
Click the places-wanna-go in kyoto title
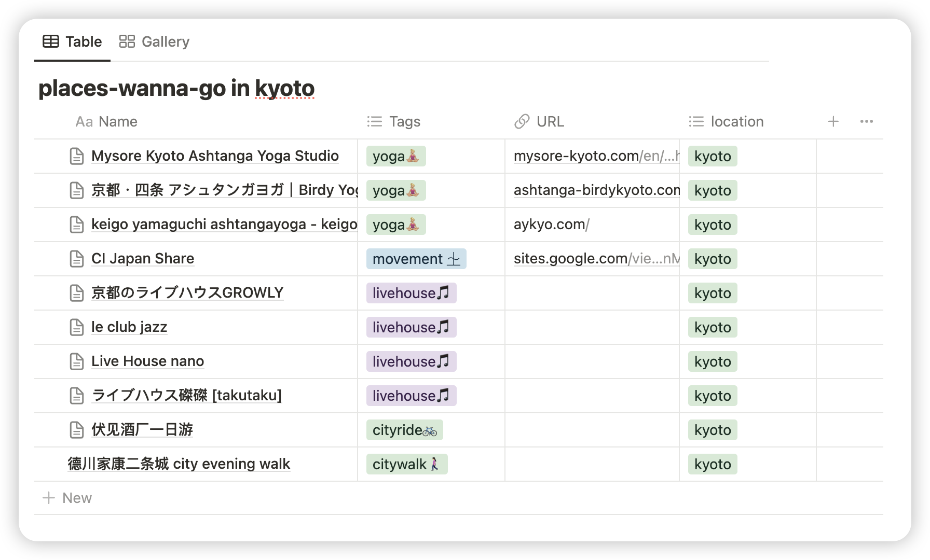pyautogui.click(x=176, y=88)
